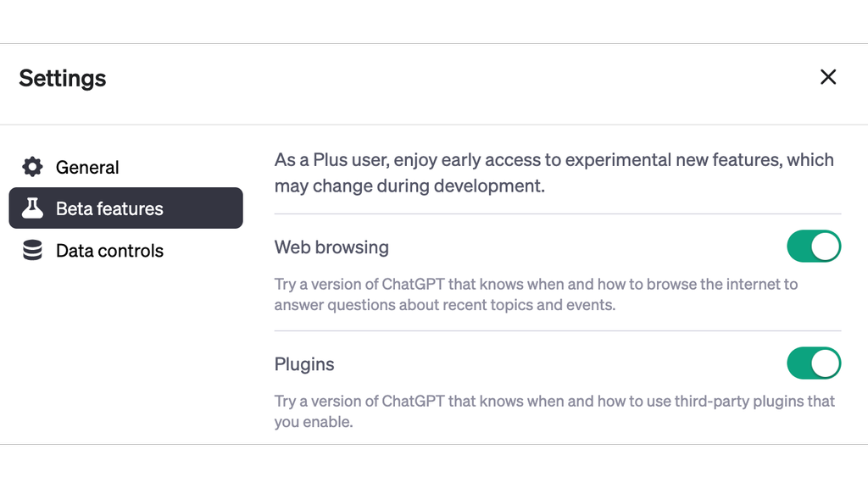Disable the Web browsing toggle

[x=813, y=247]
